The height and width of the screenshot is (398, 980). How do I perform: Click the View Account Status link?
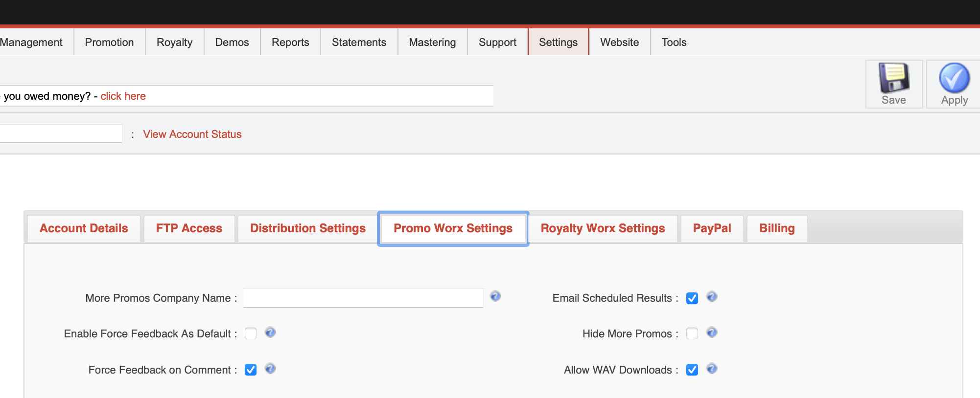(x=192, y=134)
